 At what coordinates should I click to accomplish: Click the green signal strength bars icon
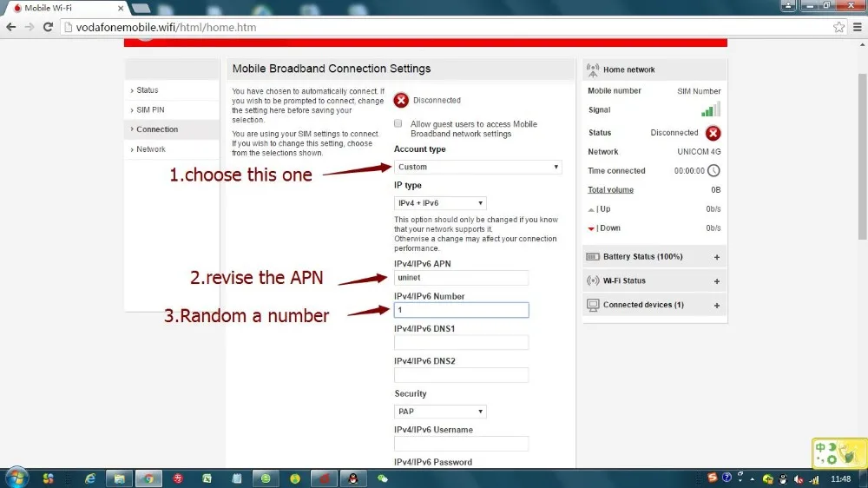(x=711, y=109)
